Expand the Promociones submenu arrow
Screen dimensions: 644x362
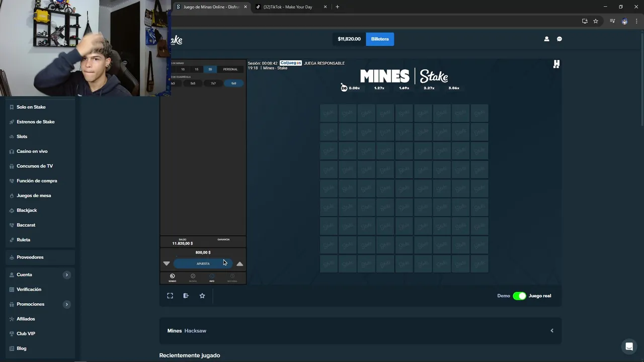66,304
